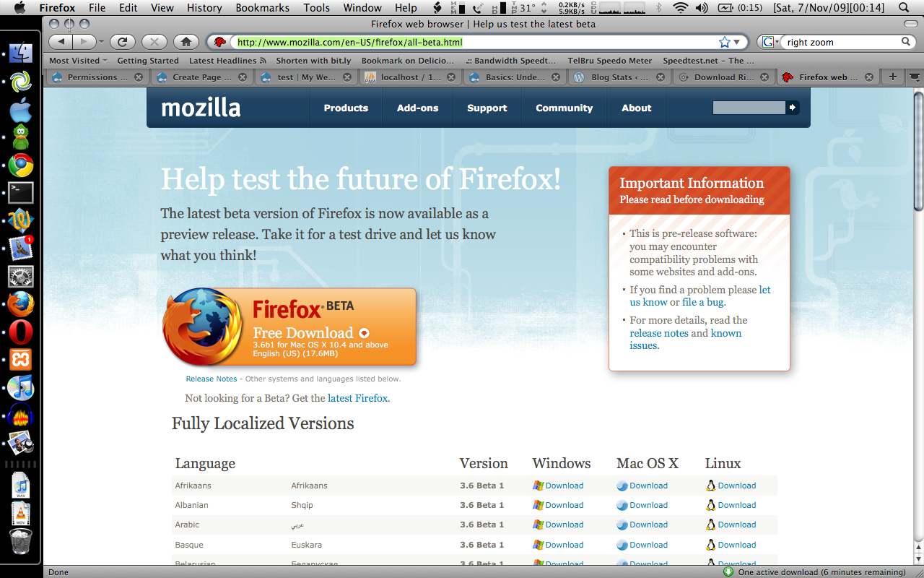Click the URL address field

coord(469,42)
